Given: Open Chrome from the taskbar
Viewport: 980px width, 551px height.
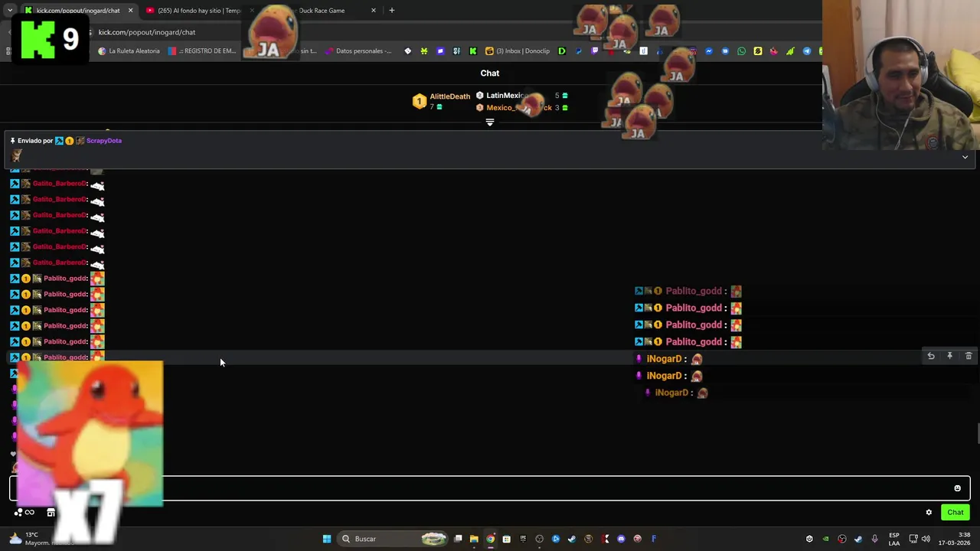Looking at the screenshot, I should point(490,539).
